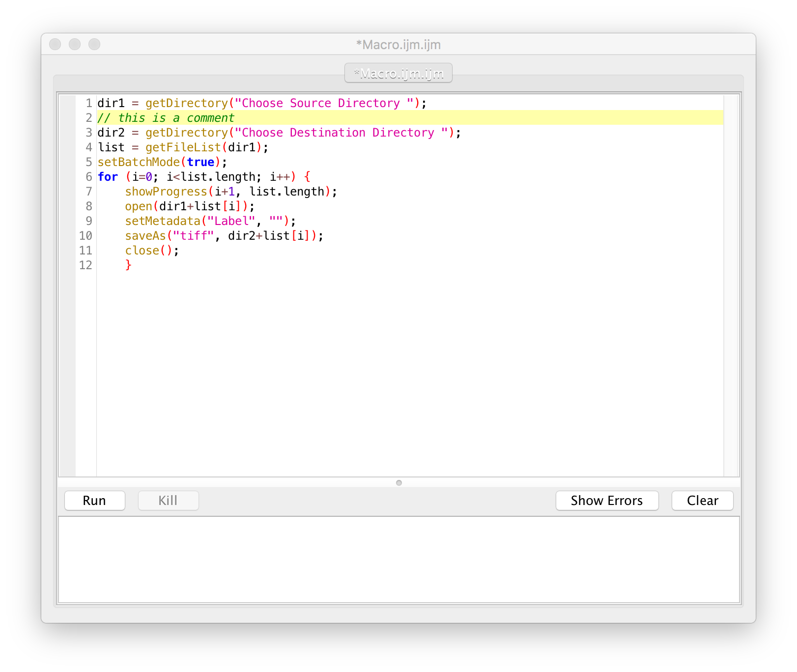Click line number 6 in the gutter
This screenshot has width=797, height=672.
89,177
